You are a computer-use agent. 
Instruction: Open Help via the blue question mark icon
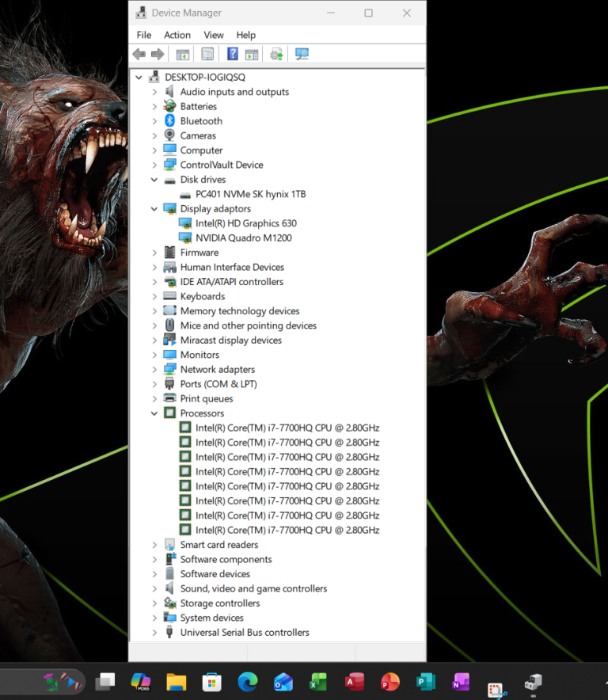click(x=233, y=54)
